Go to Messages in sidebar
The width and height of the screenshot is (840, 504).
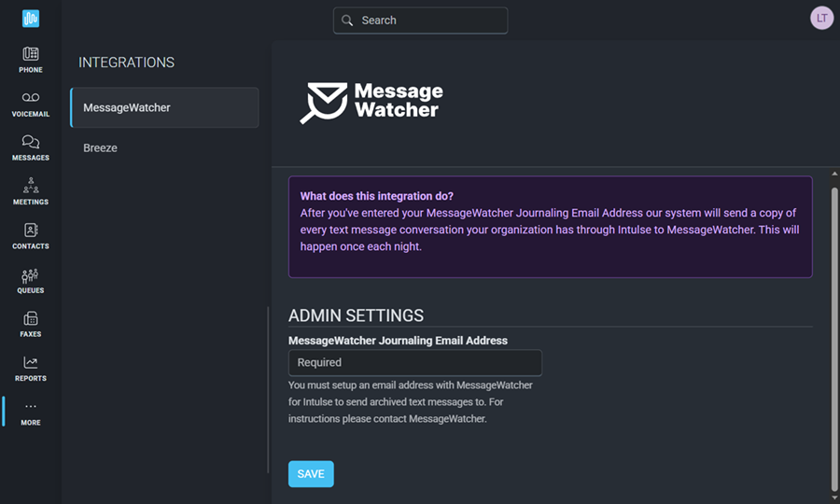(x=31, y=147)
